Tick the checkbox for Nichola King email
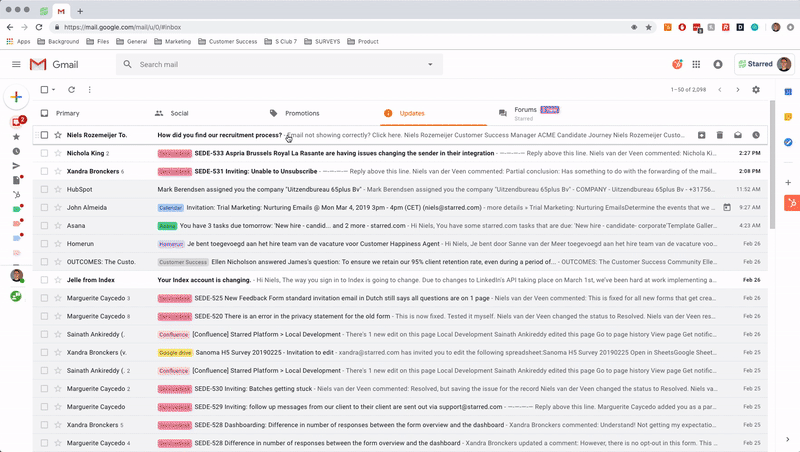Viewport: 800px width, 452px height. [44, 153]
